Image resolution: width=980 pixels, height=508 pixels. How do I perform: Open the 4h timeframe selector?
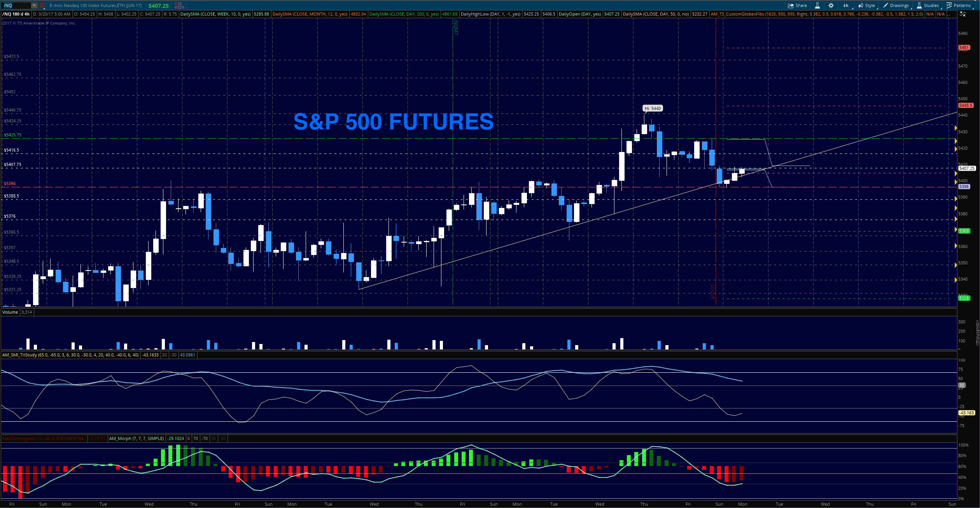click(846, 5)
